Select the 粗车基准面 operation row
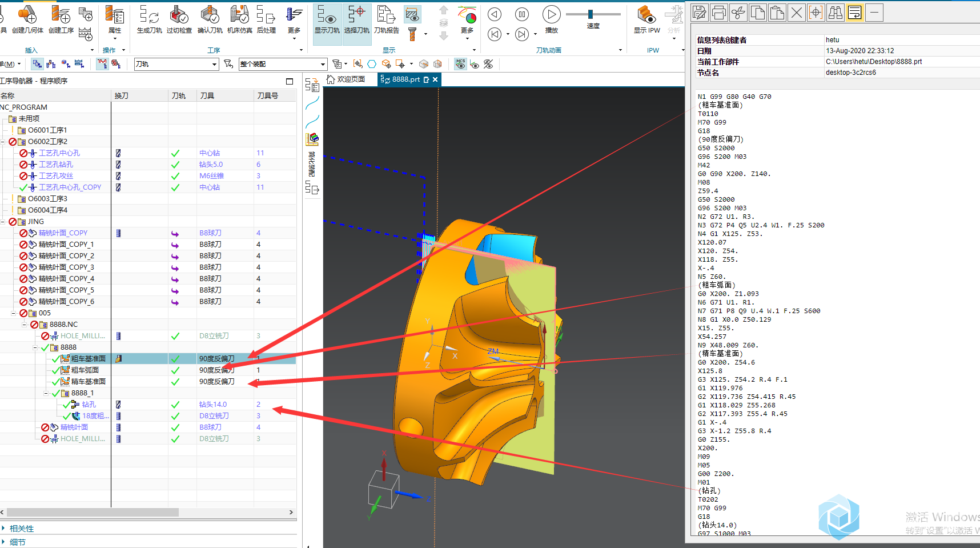The width and height of the screenshot is (980, 548). click(x=148, y=359)
